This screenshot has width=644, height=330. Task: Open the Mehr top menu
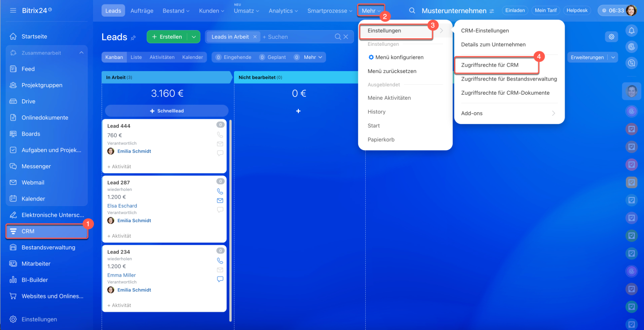(x=371, y=11)
